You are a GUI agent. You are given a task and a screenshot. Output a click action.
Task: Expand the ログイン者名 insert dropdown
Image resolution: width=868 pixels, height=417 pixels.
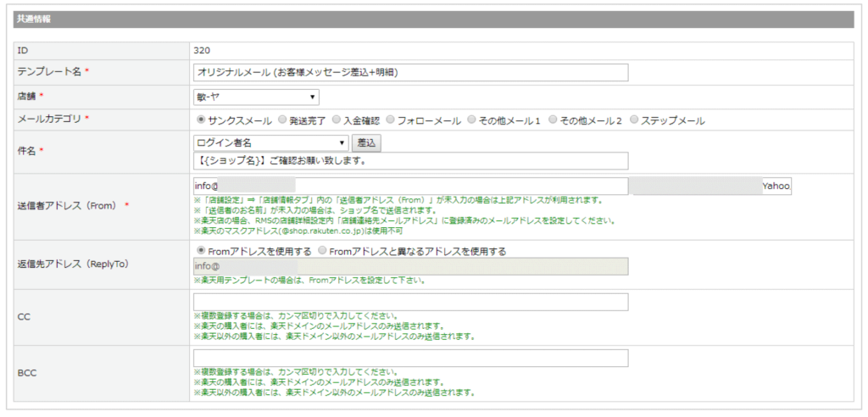tap(271, 142)
